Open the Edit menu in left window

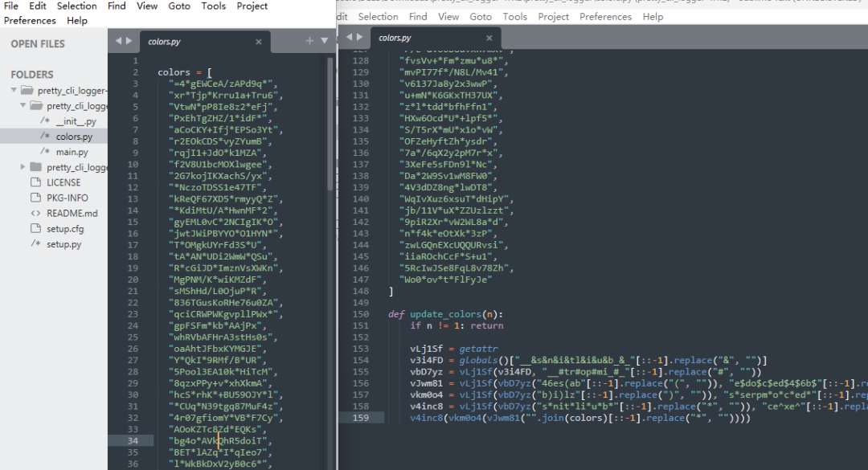click(38, 6)
